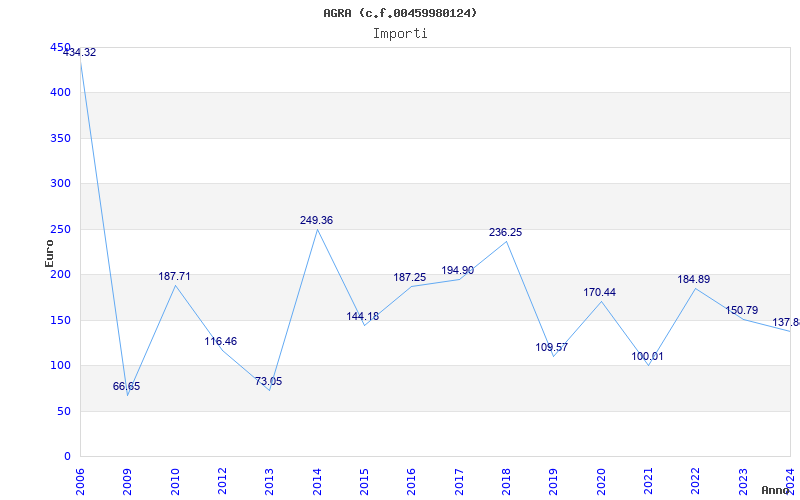This screenshot has height=500, width=800.
Task: Click x-axis year 2014
Action: 317,481
